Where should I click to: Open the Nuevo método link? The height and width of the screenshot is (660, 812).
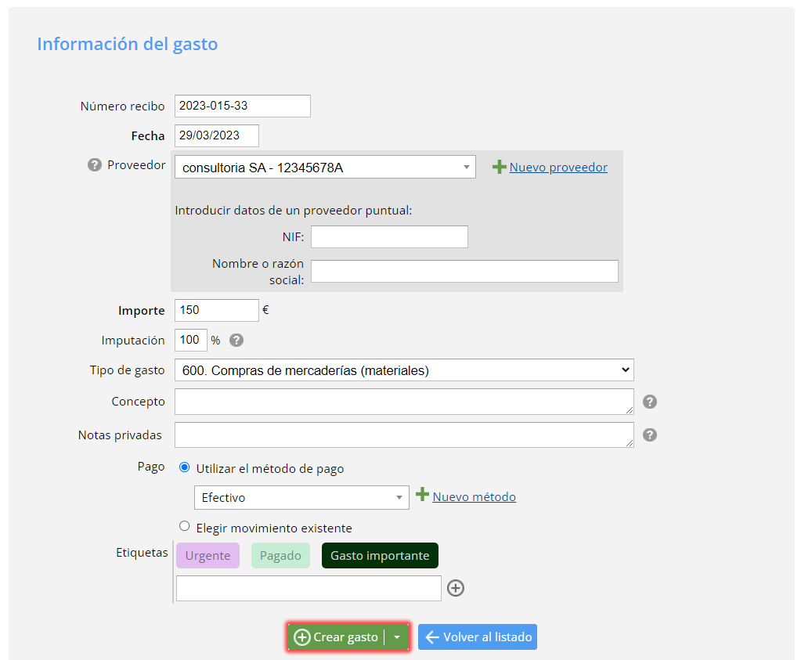click(474, 497)
